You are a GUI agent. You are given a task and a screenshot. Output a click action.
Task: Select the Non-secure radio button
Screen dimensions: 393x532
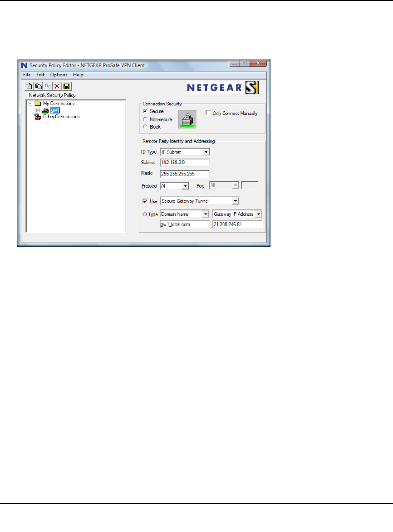pos(145,119)
